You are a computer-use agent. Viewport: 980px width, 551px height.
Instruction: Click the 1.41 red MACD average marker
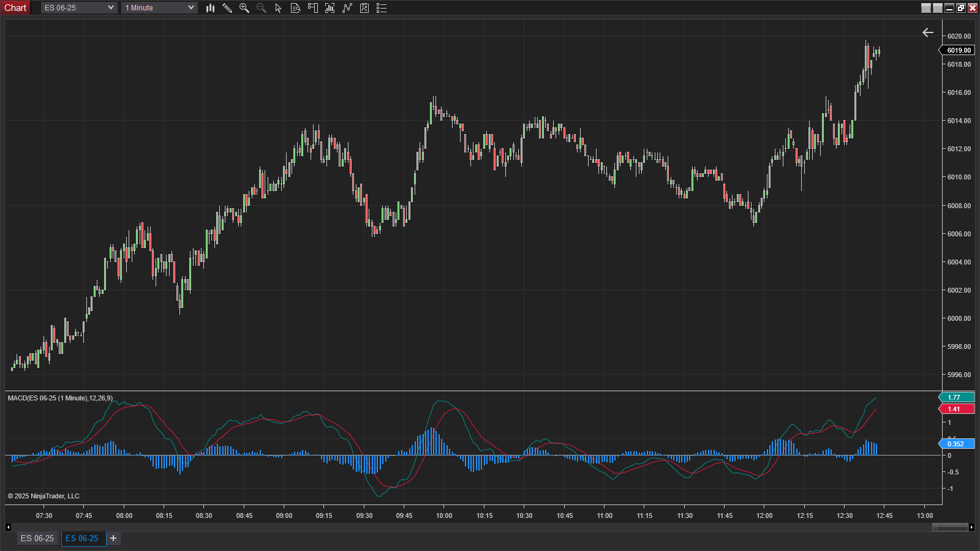(x=957, y=409)
